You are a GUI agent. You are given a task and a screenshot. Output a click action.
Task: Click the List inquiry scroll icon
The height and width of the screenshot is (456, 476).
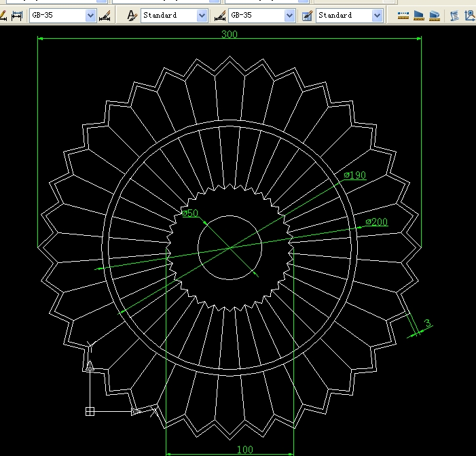pyautogui.click(x=454, y=16)
